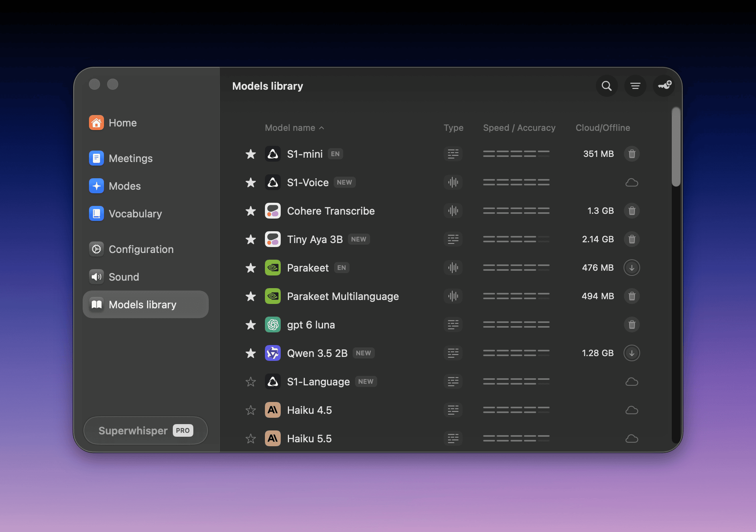Screen dimensions: 756x532
Task: Click the cloud icon for Haiku 4.5
Action: 632,410
